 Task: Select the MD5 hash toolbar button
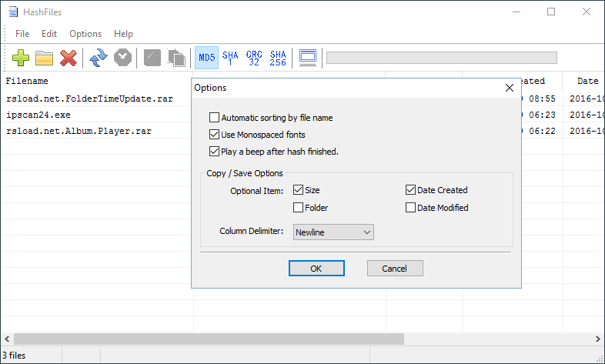[206, 58]
